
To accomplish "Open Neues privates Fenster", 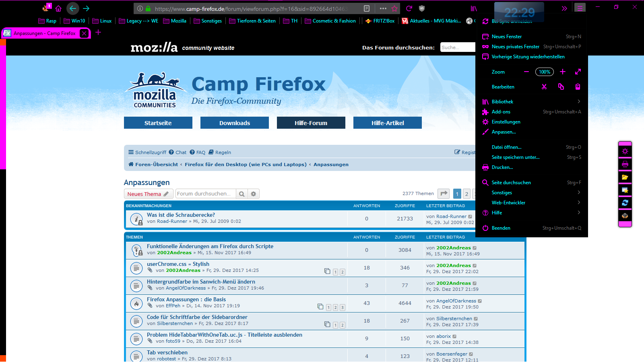I will pos(532,47).
